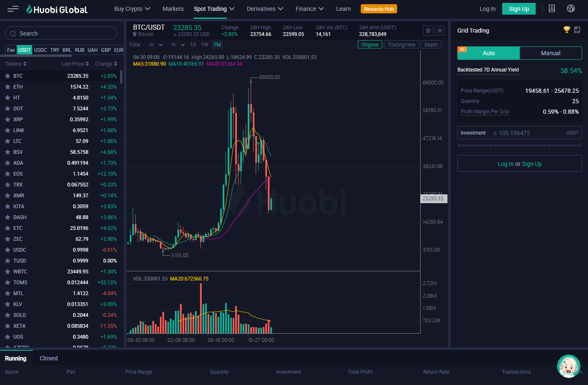The height and width of the screenshot is (385, 588).
Task: Favorite HT with its star
Action: 8,98
